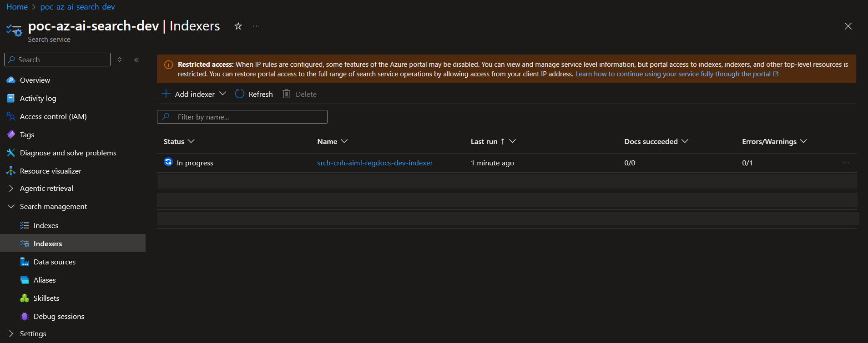Click the Docs succeeded column header label
Image resolution: width=868 pixels, height=343 pixels.
pos(651,141)
